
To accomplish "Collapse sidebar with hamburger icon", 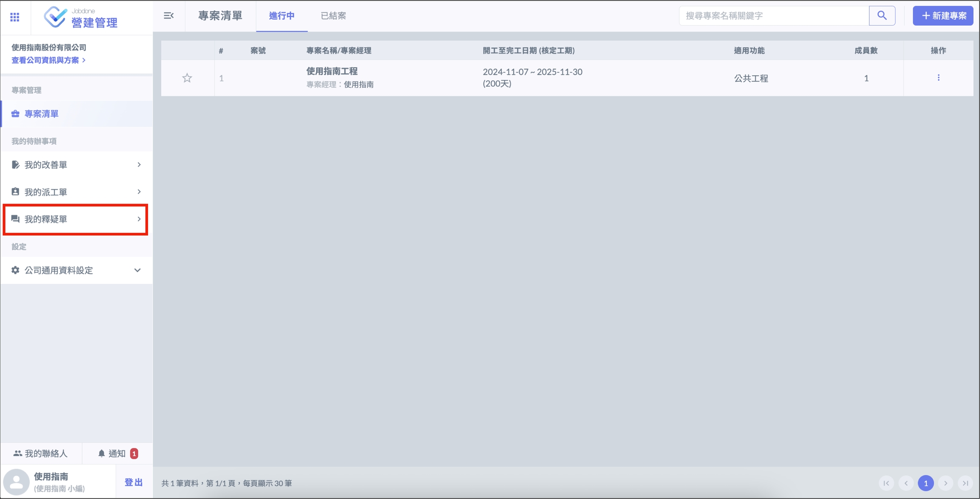I will tap(168, 16).
